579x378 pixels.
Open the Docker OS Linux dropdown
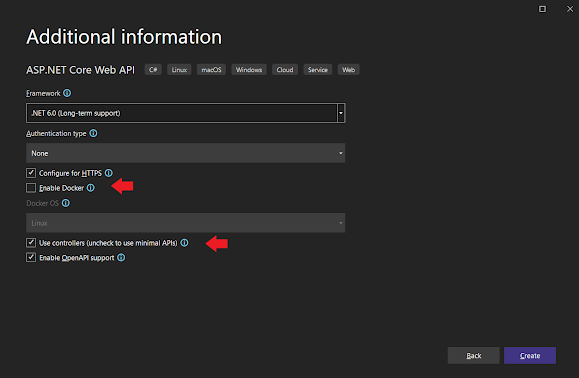(185, 223)
